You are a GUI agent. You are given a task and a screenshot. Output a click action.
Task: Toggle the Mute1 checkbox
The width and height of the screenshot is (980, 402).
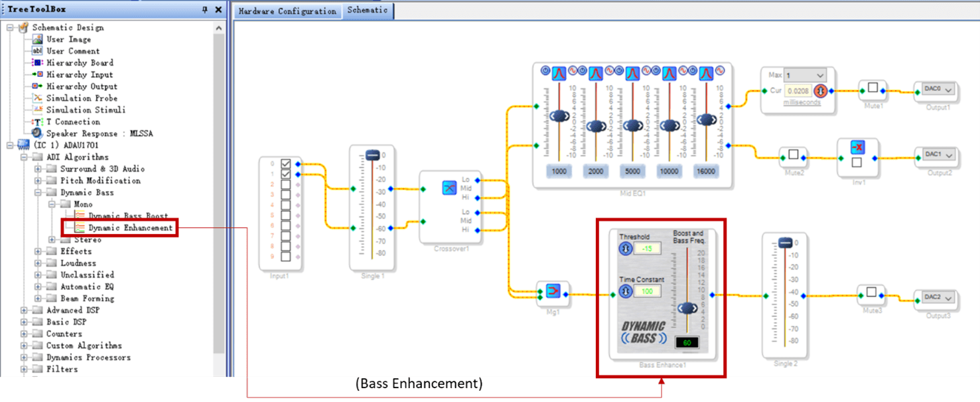pyautogui.click(x=873, y=88)
